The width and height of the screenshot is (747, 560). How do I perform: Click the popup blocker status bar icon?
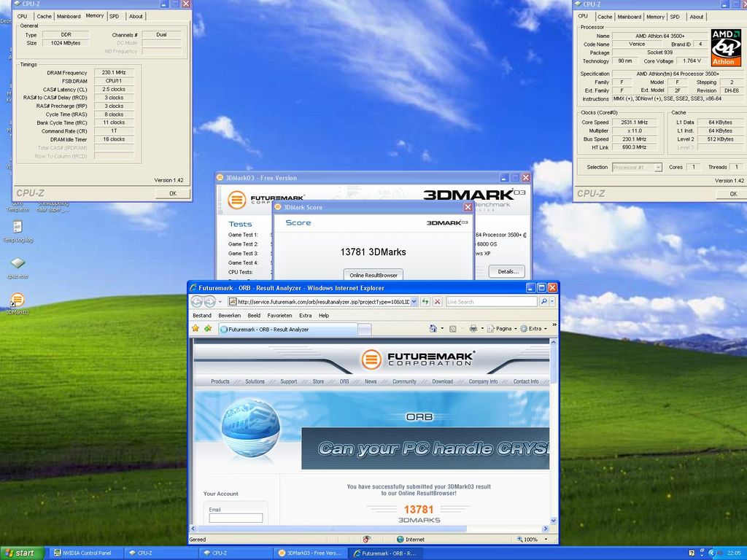pyautogui.click(x=366, y=539)
